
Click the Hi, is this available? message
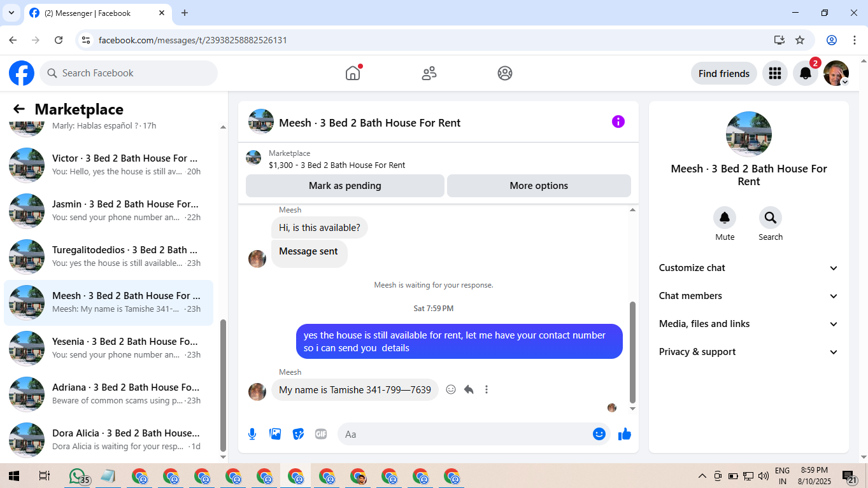tap(320, 228)
